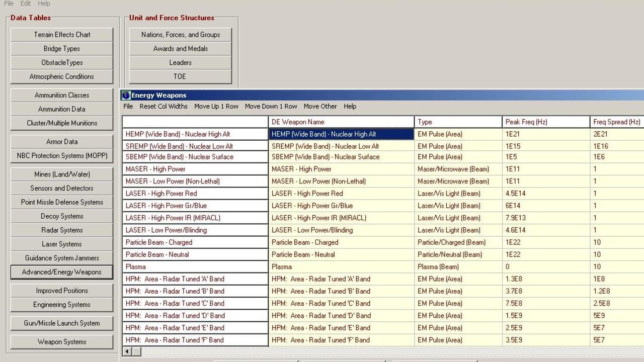The height and width of the screenshot is (362, 644).
Task: Click the TOE button
Action: click(x=181, y=76)
